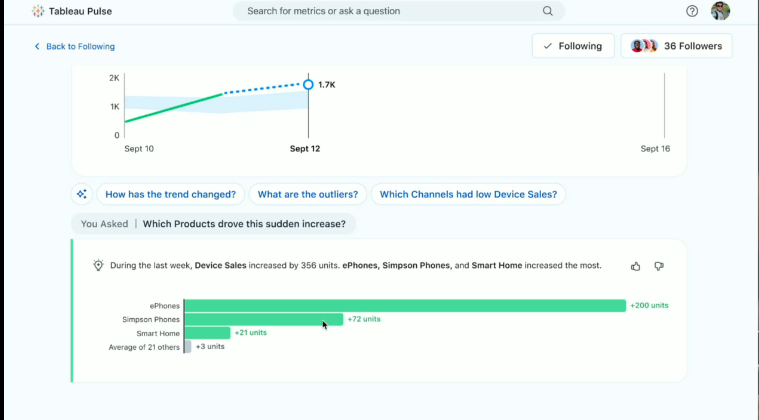Click the thumbs up feedback icon
Screen dimensions: 759x420
pyautogui.click(x=636, y=266)
